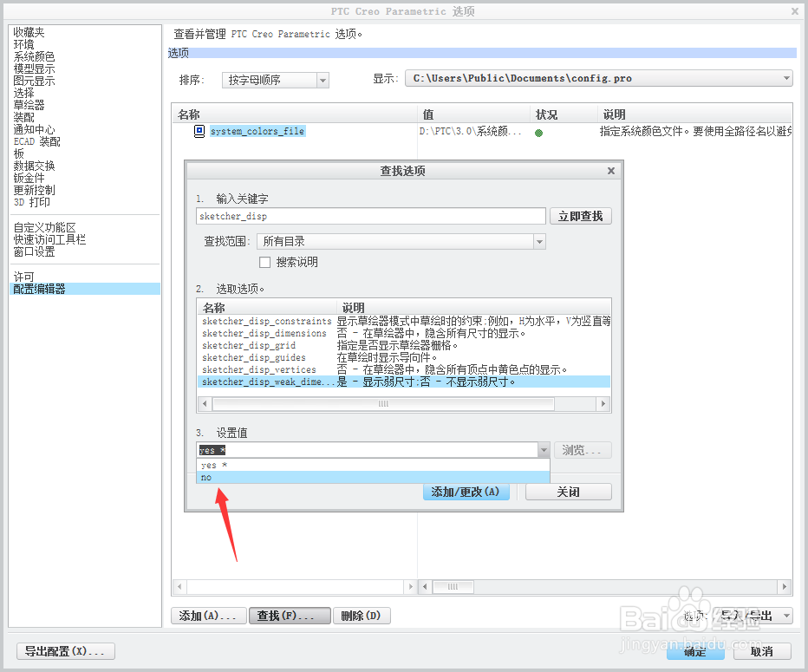Open 配置编辑器 category
The image size is (808, 672).
click(85, 289)
